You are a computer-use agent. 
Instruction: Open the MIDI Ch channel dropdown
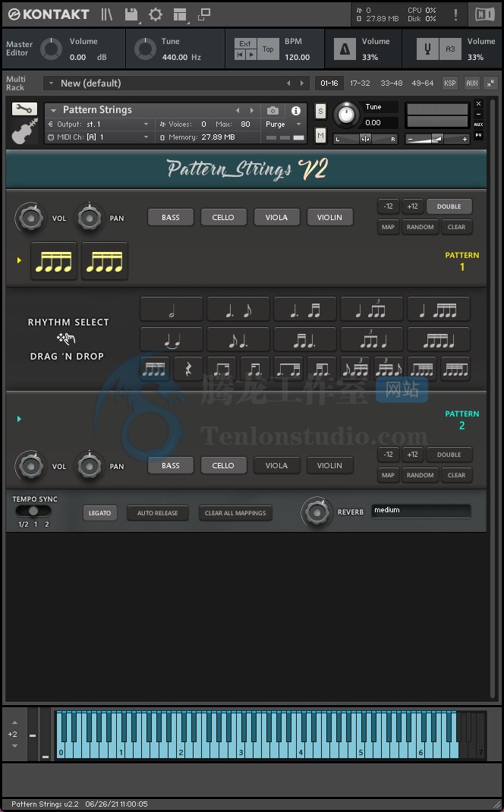(x=98, y=137)
